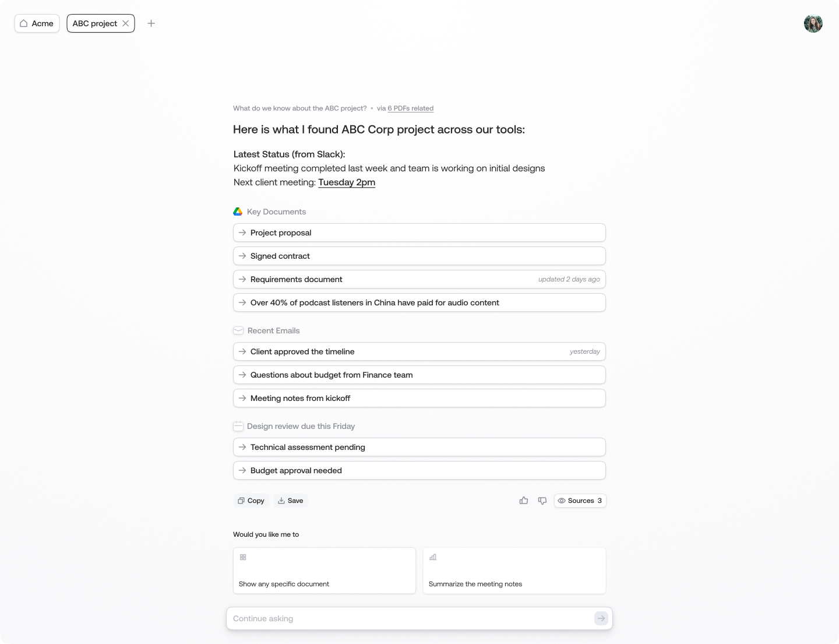This screenshot has width=839, height=644.
Task: Give thumbs up feedback
Action: 524,501
